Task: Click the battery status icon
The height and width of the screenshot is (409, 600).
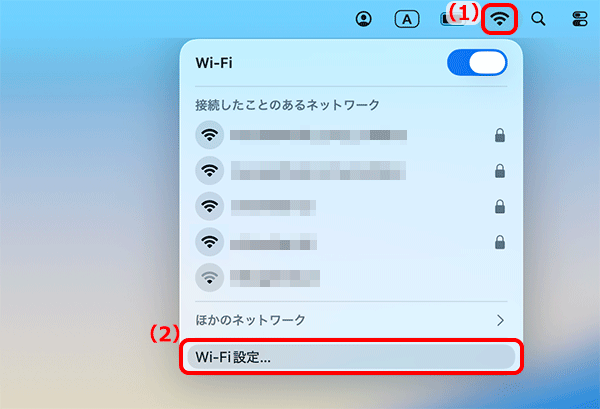Action: [x=452, y=19]
